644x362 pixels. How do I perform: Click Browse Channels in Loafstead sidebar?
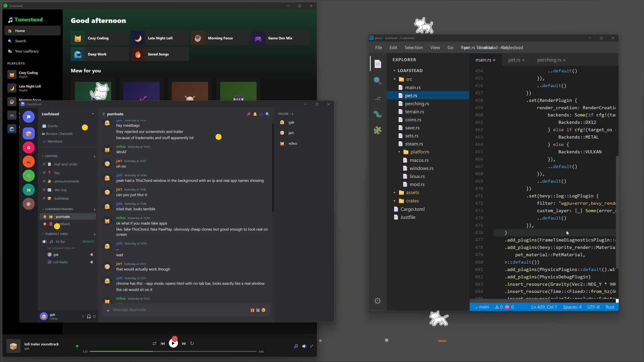[59, 134]
